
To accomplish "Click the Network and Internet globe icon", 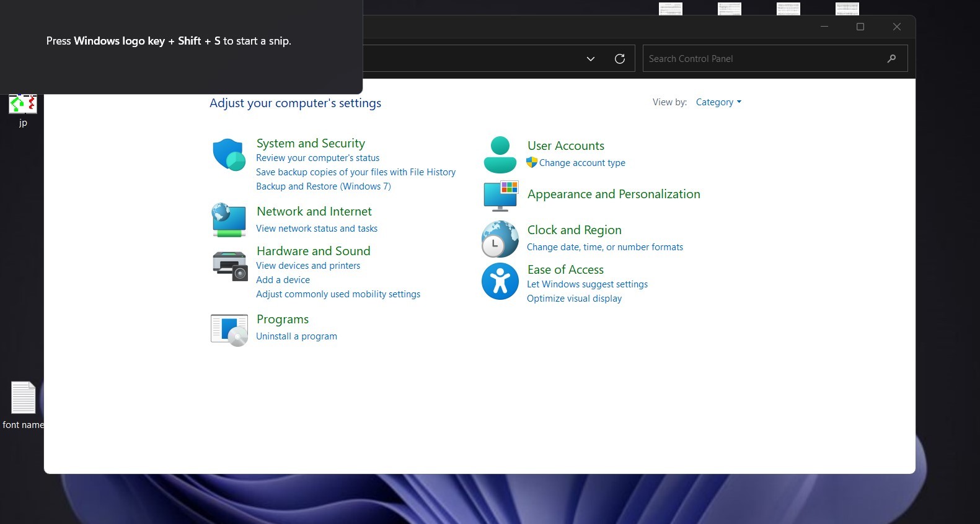I will point(229,220).
